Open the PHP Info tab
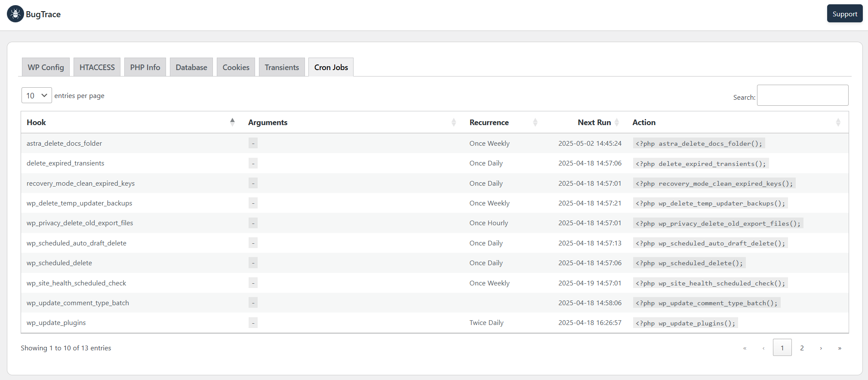Viewport: 868px width, 380px height. point(145,67)
